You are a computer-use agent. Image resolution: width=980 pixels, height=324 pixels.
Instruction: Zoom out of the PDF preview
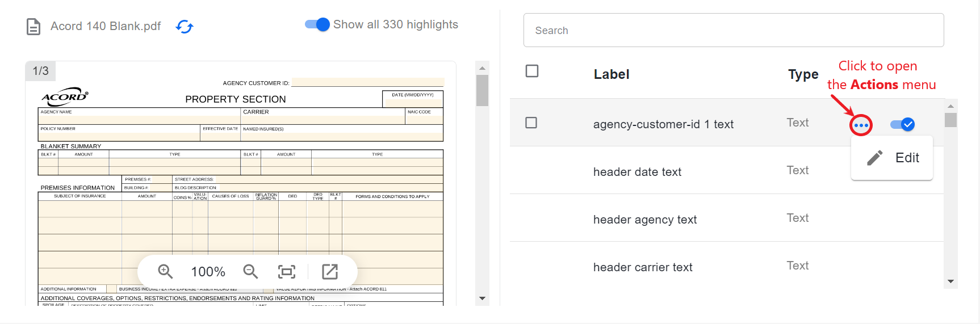[x=250, y=272]
